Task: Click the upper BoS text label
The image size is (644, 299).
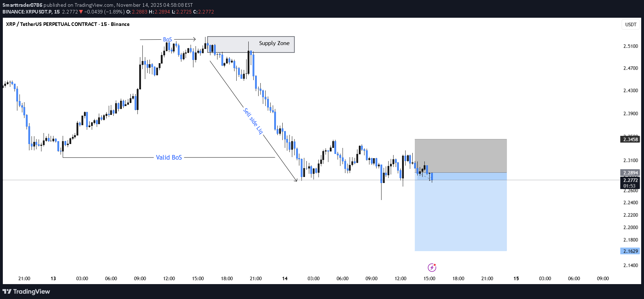Action: tap(168, 39)
